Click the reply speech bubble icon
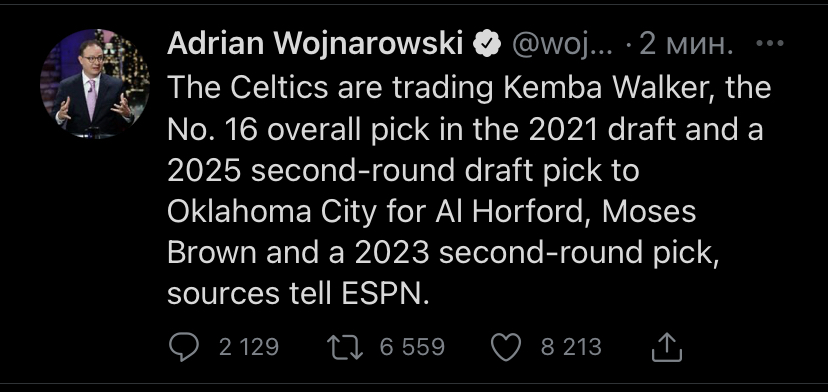The image size is (828, 392). [184, 348]
